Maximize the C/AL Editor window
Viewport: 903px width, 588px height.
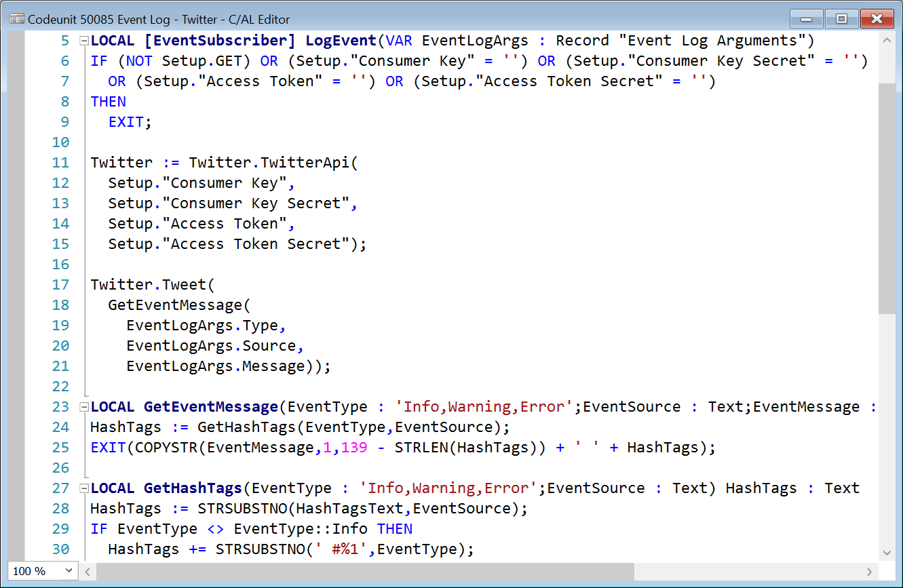pos(841,19)
